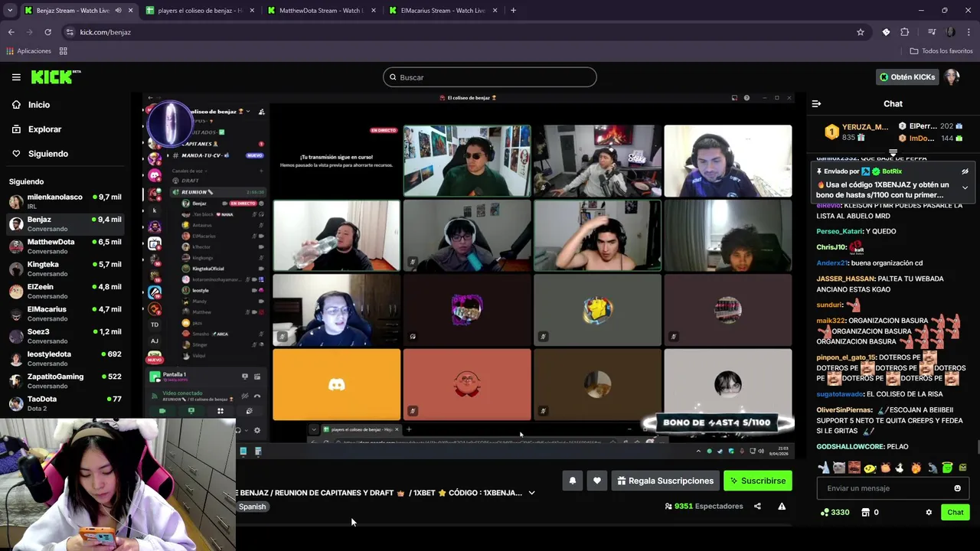
Task: Open ElZeein channel in sidebar
Action: point(66,291)
